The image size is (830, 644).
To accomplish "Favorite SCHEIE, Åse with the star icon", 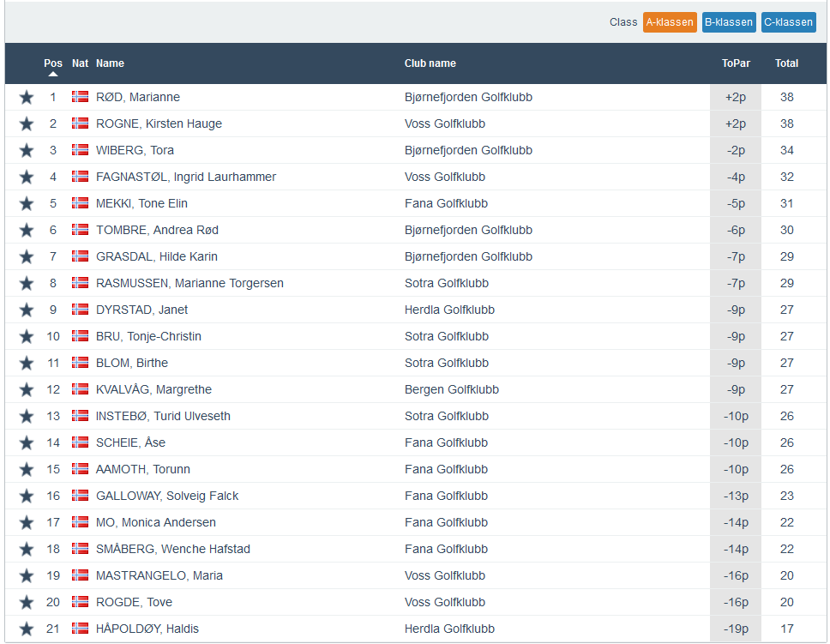I will [27, 443].
